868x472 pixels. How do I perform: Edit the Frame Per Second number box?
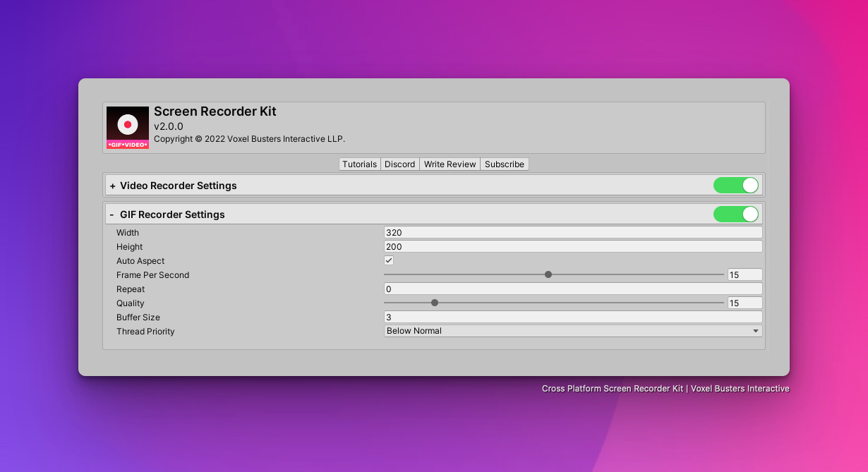click(745, 274)
